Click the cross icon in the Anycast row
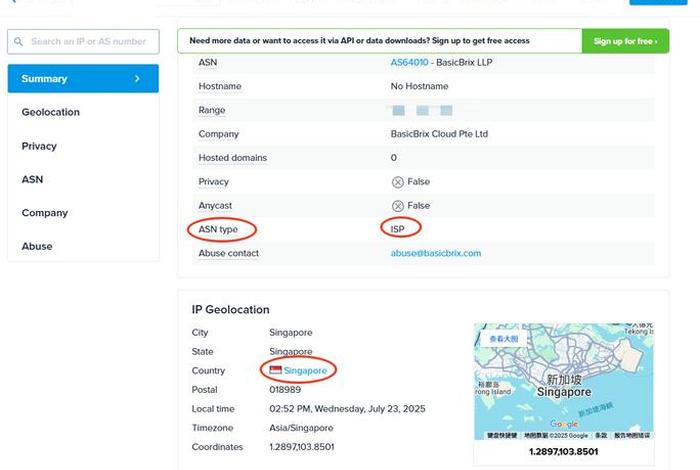The width and height of the screenshot is (700, 470). [398, 206]
